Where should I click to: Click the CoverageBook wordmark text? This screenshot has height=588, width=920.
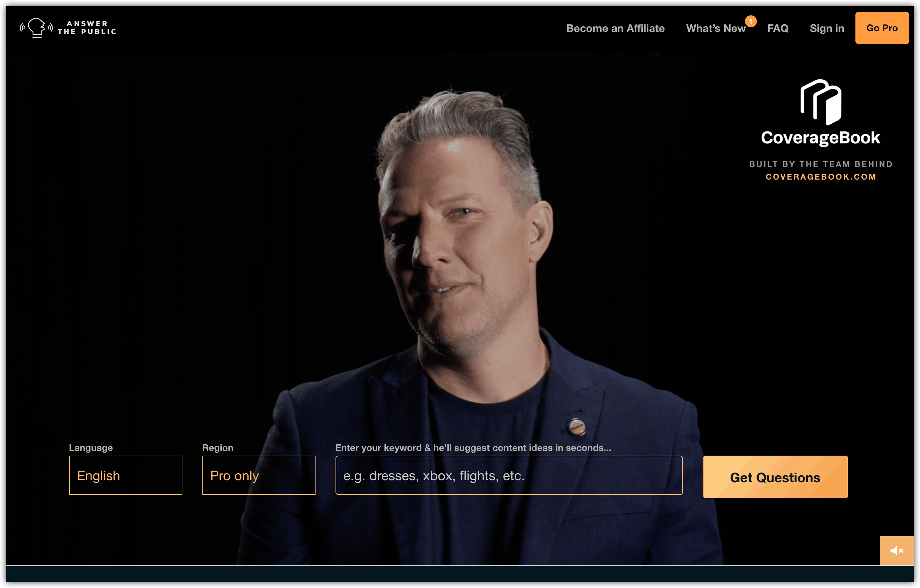tap(821, 137)
